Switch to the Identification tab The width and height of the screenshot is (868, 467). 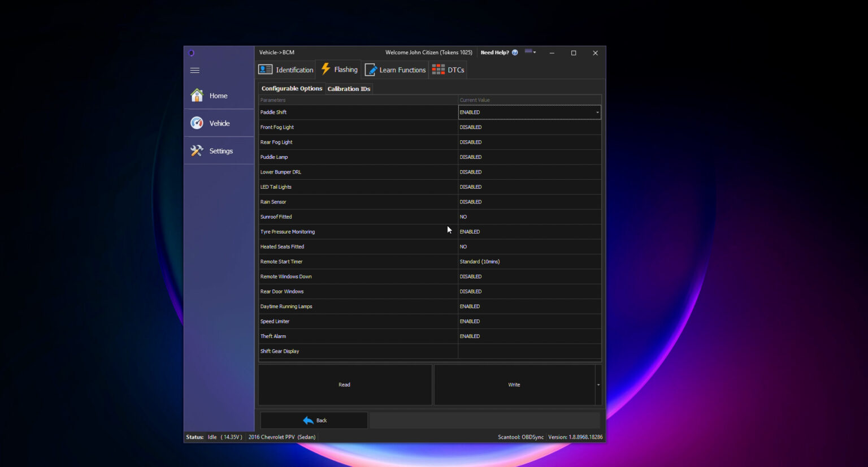pyautogui.click(x=286, y=70)
